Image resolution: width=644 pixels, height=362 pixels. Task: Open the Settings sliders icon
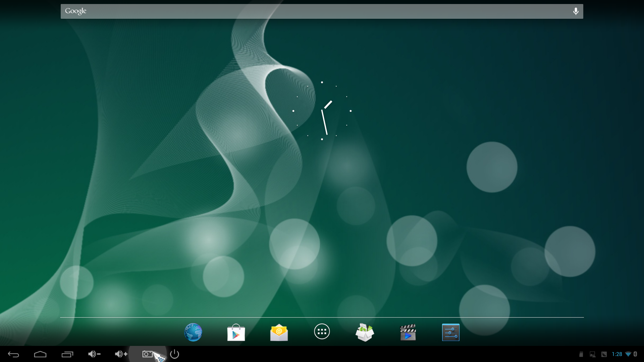point(451,332)
